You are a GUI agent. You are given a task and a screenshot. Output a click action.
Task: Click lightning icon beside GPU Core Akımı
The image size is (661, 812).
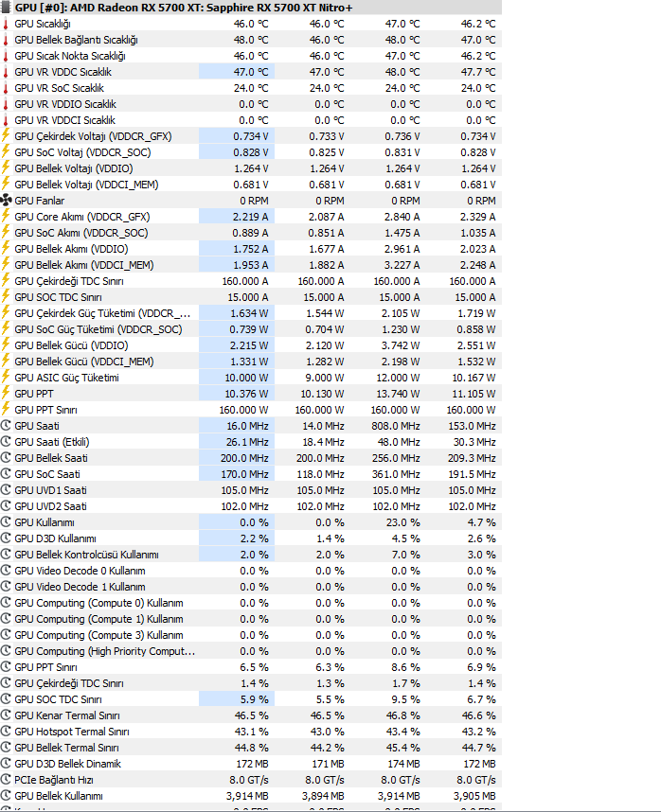(x=6, y=216)
